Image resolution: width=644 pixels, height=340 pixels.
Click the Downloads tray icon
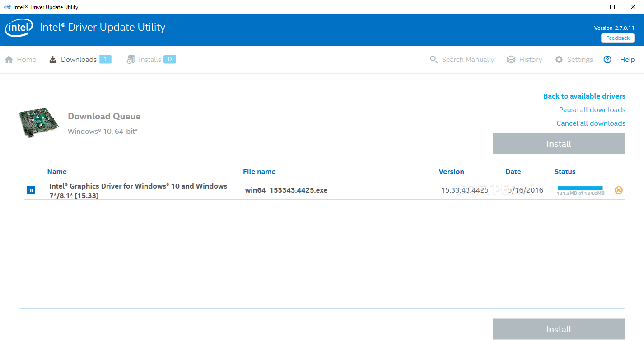point(53,60)
